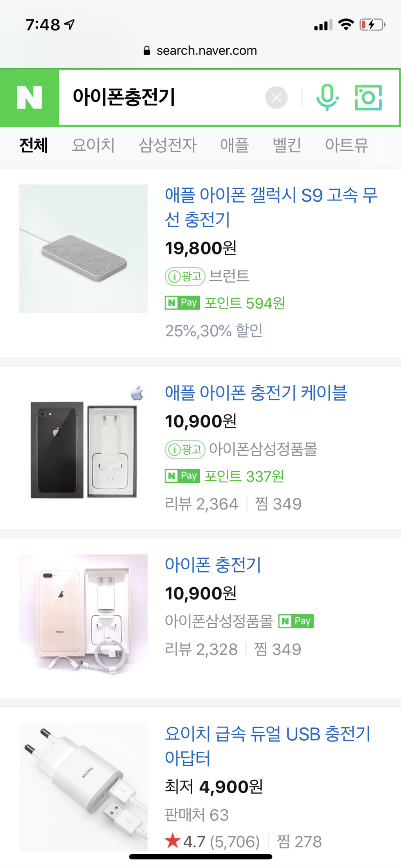Open 요이치 급속 듀얼 USB 충전기 link
The width and height of the screenshot is (401, 868).
point(267,745)
